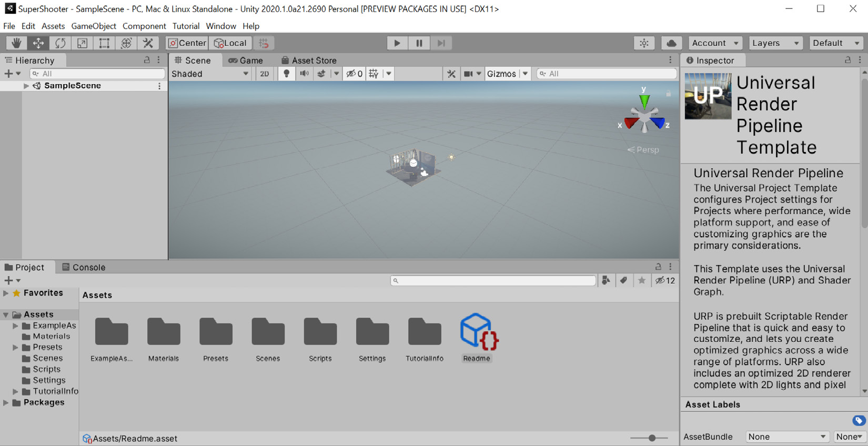The image size is (868, 446).
Task: Adjust the asset icon size slider
Action: (652, 438)
